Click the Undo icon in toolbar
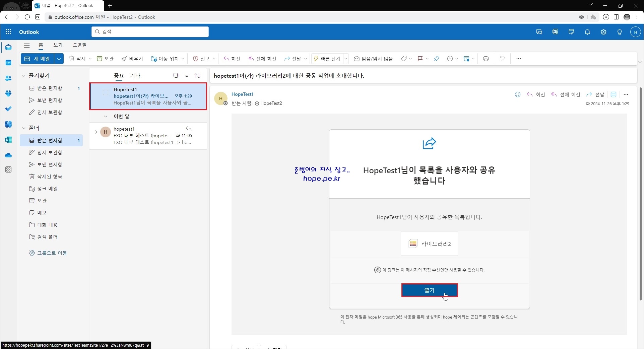Viewport: 644px width, 349px height. [502, 59]
